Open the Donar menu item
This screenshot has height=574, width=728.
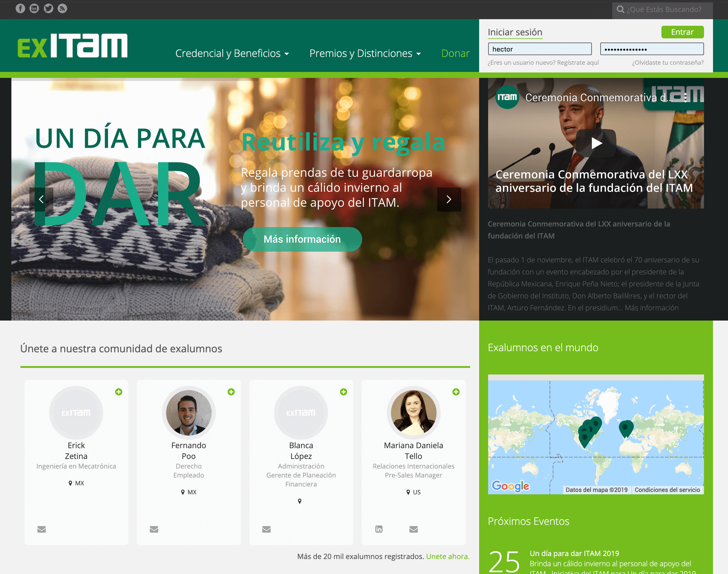[x=455, y=53]
